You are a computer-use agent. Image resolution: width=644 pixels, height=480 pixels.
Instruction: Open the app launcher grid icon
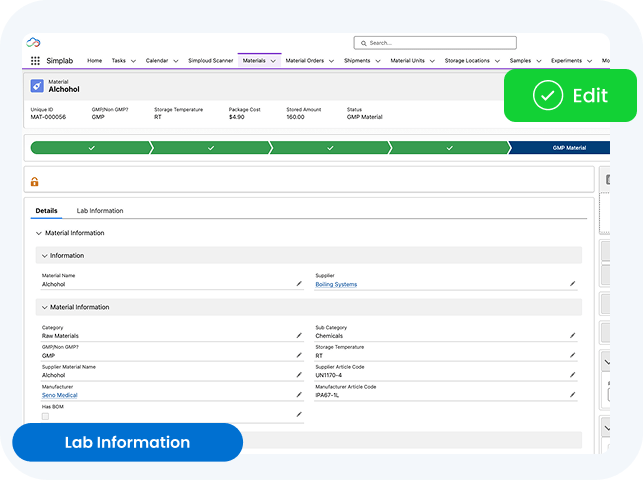36,61
